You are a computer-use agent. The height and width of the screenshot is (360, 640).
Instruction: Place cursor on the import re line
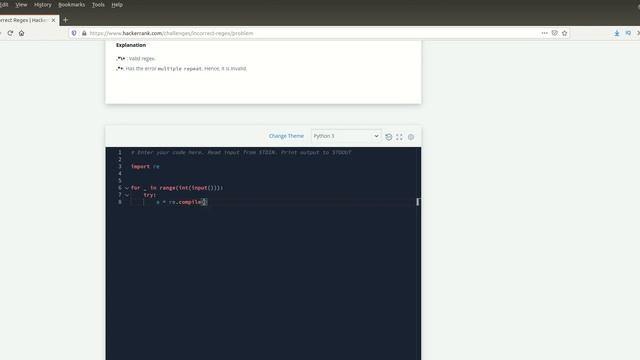coord(145,167)
